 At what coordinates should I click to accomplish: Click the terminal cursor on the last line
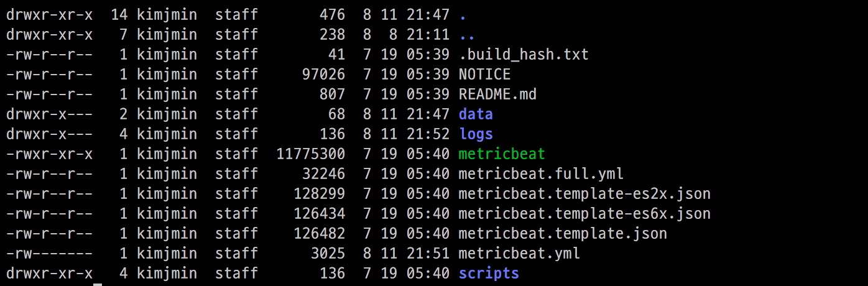[x=98, y=284]
